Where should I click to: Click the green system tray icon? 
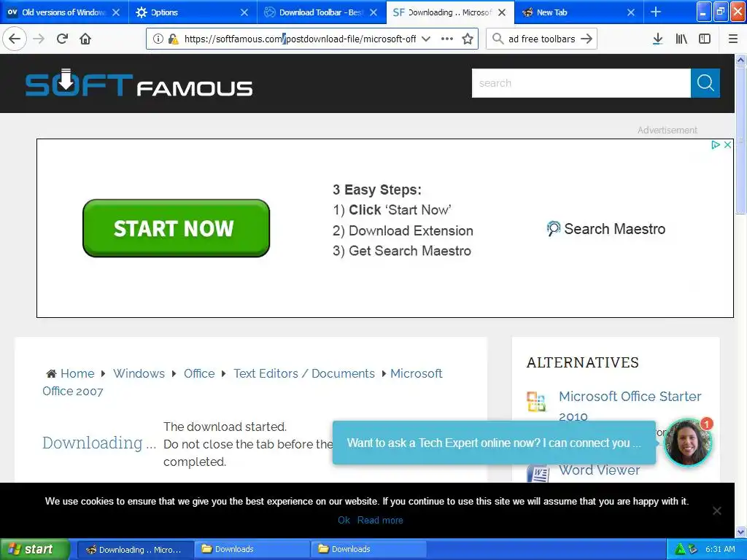tap(679, 549)
